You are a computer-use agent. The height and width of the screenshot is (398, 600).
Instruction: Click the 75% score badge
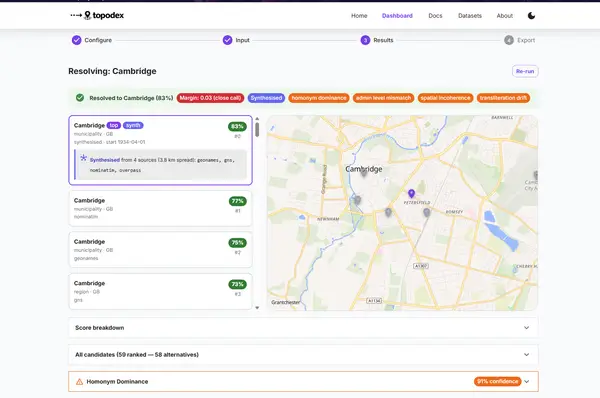tap(237, 243)
